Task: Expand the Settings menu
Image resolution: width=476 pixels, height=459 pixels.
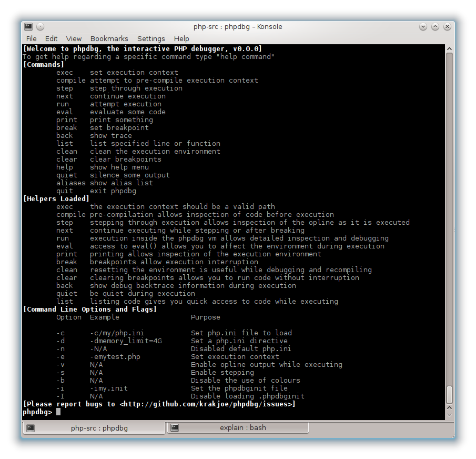Action: click(x=151, y=38)
